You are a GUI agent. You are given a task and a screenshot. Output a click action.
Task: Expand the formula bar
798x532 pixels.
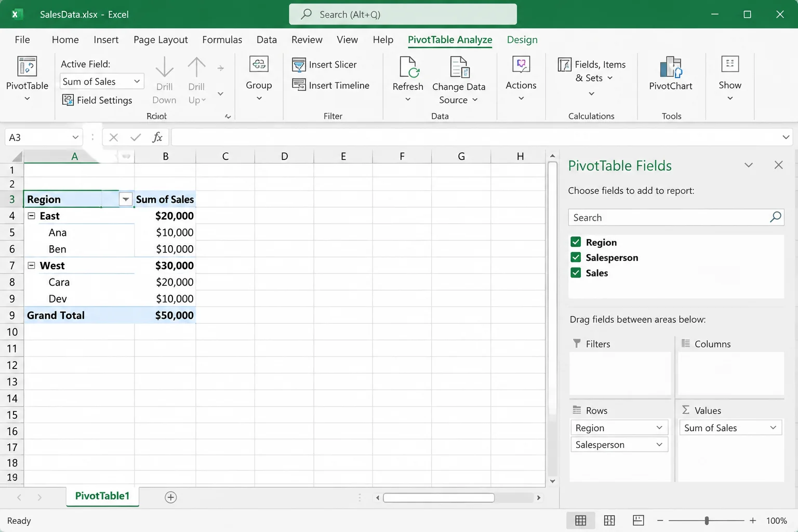pyautogui.click(x=786, y=137)
